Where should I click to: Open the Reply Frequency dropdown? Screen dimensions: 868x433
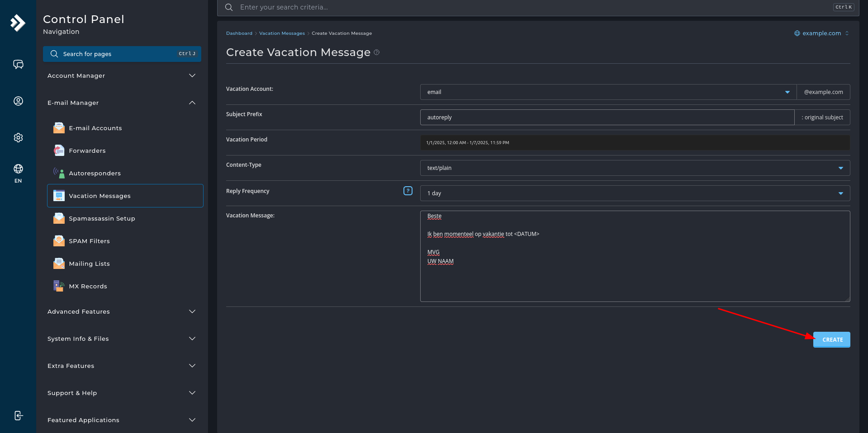point(840,193)
